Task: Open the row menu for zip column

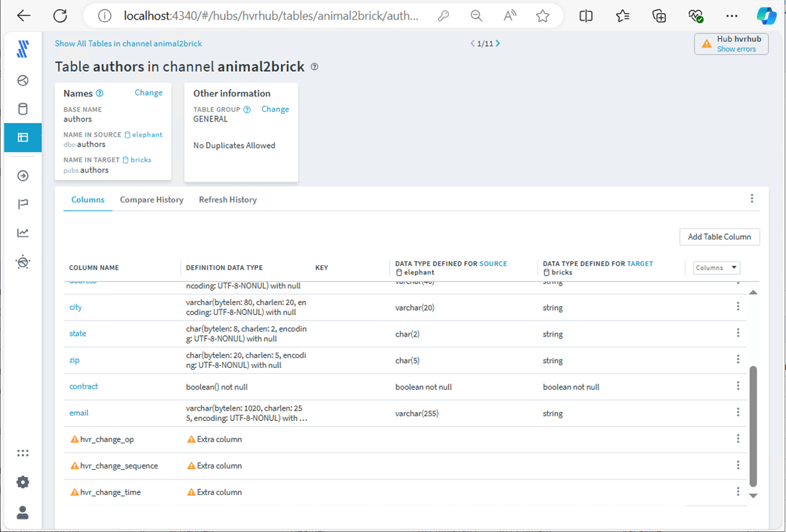Action: pos(738,360)
